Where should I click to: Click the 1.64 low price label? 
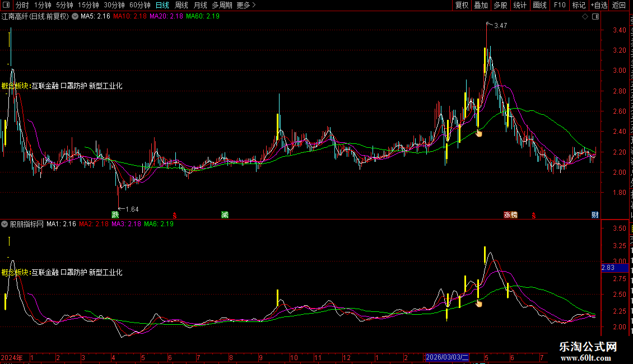coord(132,209)
